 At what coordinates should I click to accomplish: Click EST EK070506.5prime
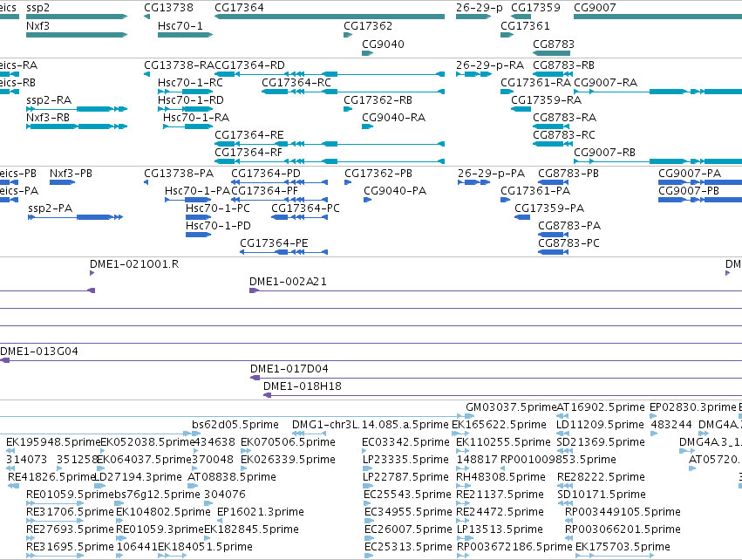point(244,451)
